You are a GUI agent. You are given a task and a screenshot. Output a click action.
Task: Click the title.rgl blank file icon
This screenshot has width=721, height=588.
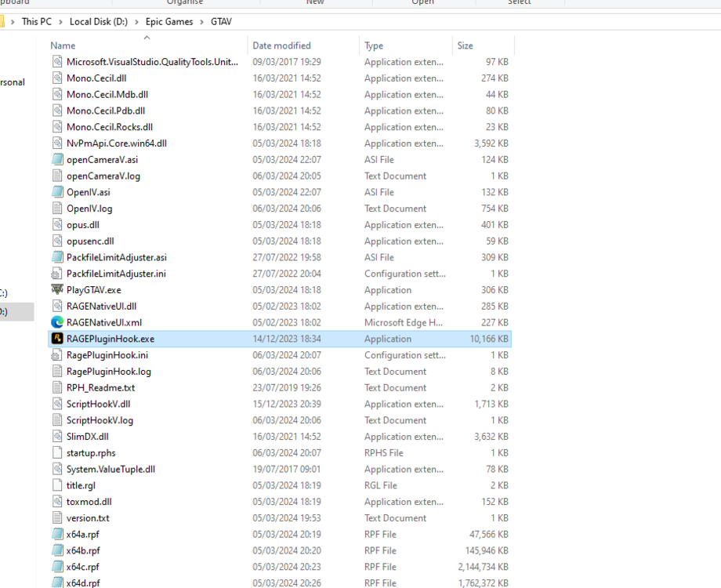(x=57, y=485)
